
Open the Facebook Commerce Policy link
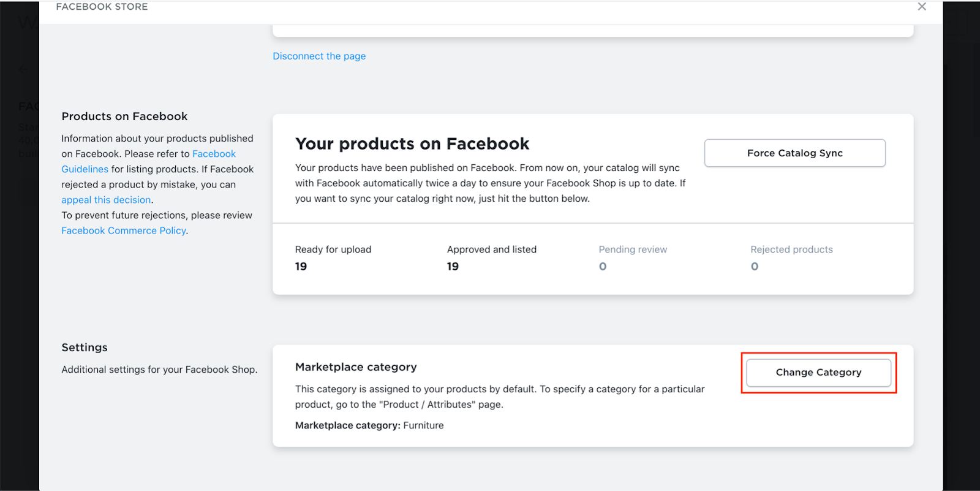click(x=124, y=230)
